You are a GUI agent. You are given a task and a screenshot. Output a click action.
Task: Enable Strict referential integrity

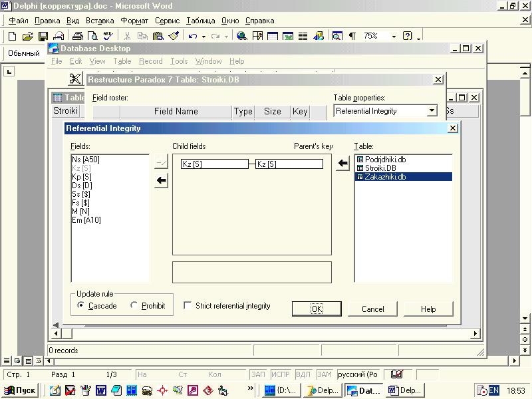(x=227, y=306)
